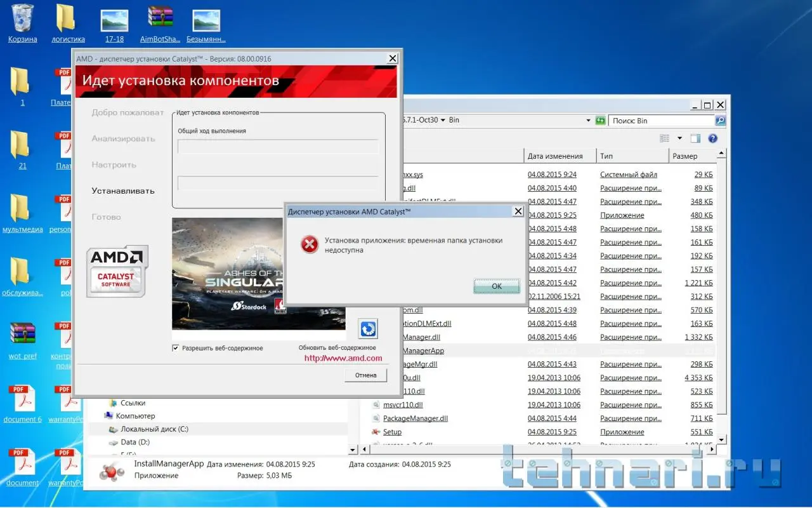Image resolution: width=812 pixels, height=508 pixels.
Task: Sort files by the Размер column header
Action: click(x=693, y=156)
